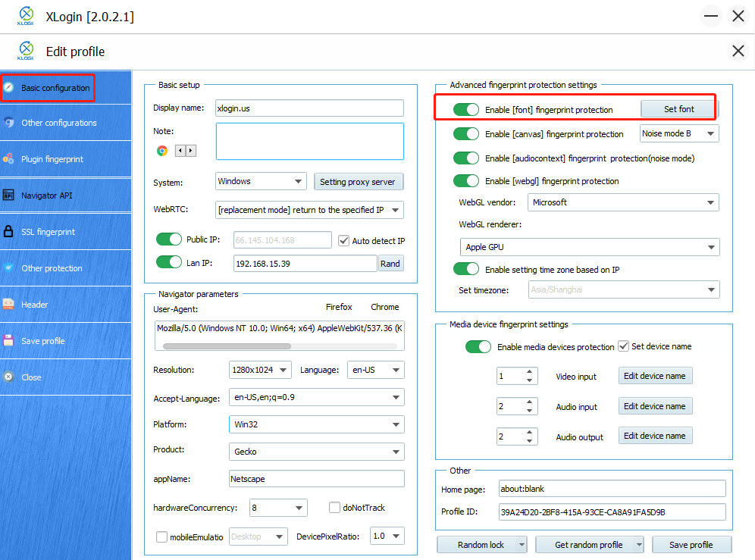Click the Other configurations sidebar icon
755x560 pixels.
click(8, 122)
